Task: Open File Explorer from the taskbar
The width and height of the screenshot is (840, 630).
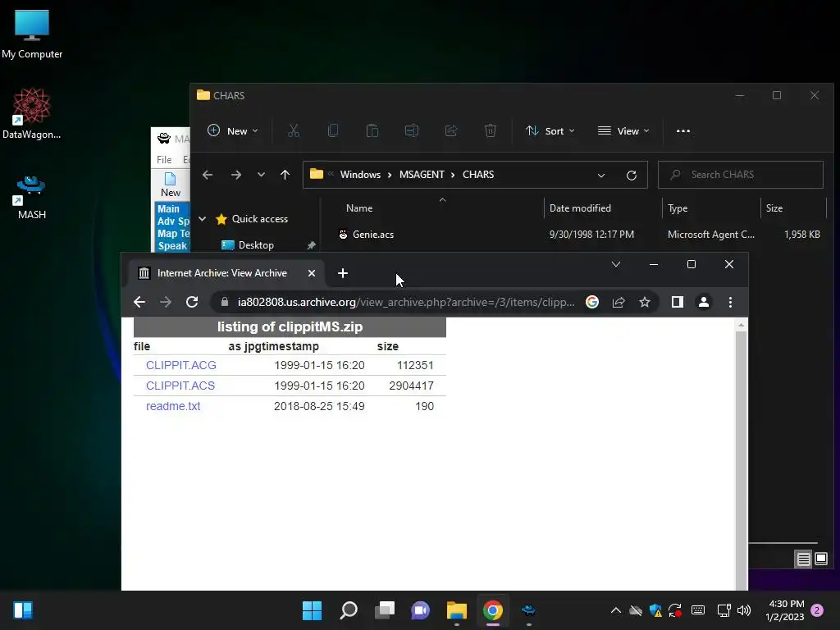Action: 456,610
